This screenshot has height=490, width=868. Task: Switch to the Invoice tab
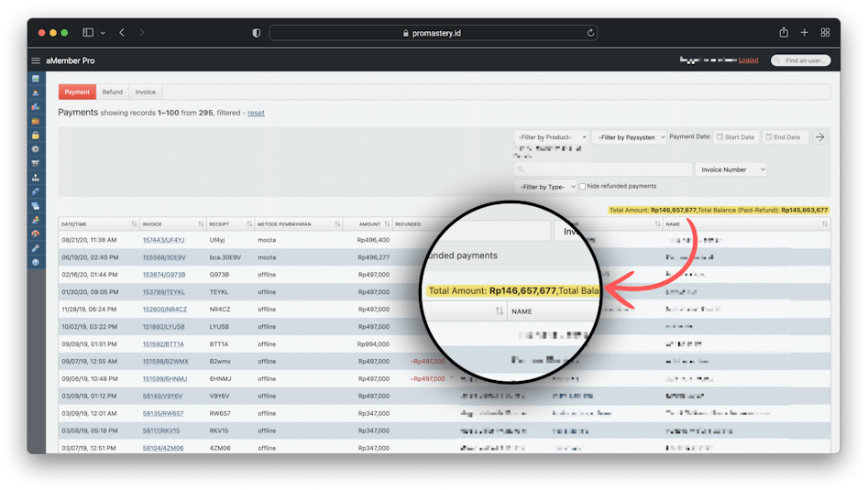(145, 93)
